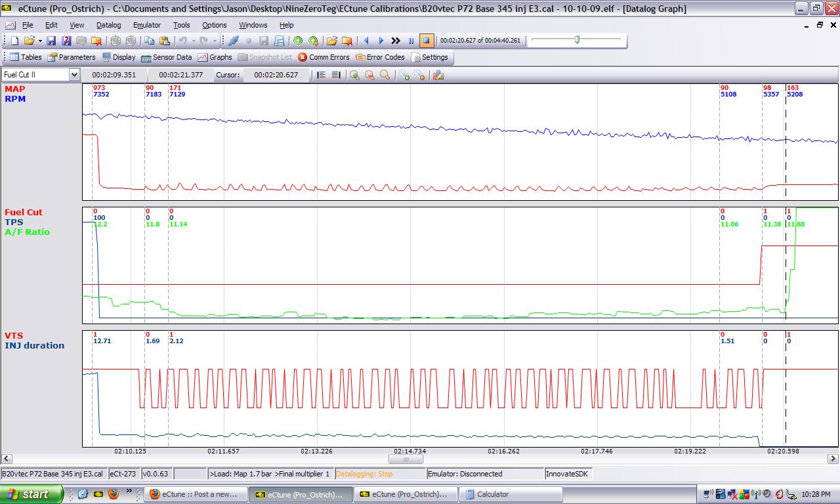Switch to eCtune Post a new taskbar window
Screen dimensions: 840x504
point(196,494)
